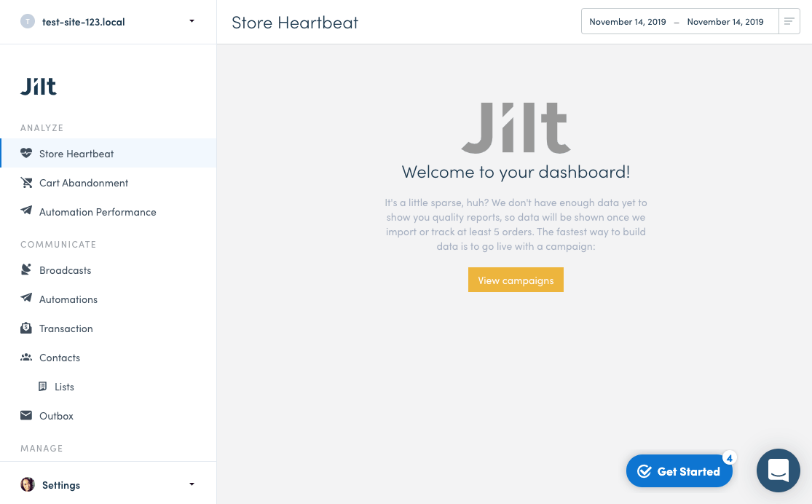Screen dimensions: 812x504
Task: Open Automations section
Action: click(x=109, y=299)
